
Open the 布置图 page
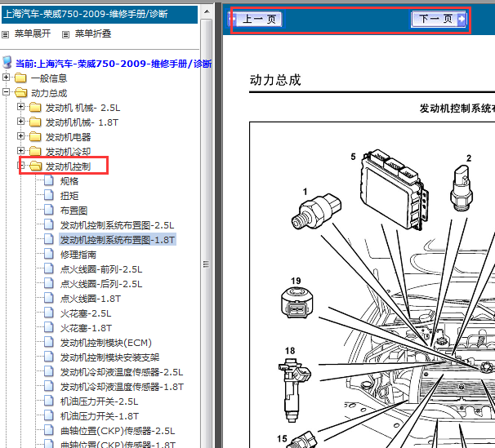click(x=74, y=211)
